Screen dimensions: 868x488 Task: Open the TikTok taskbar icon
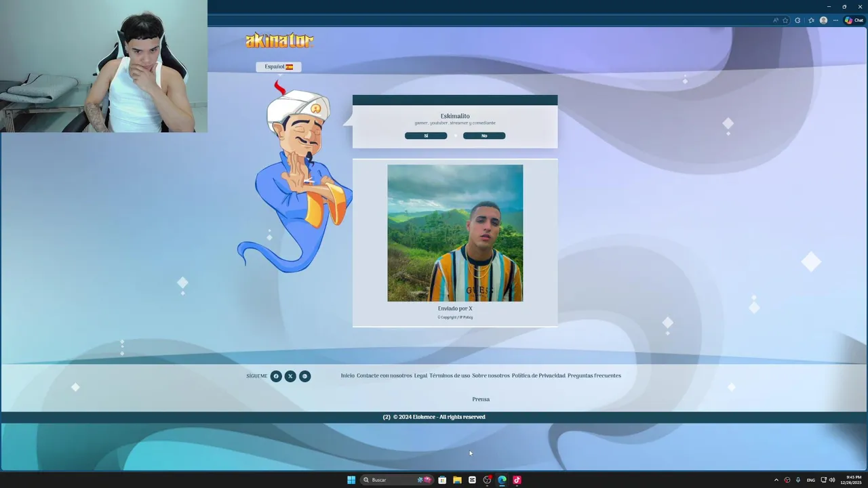[517, 480]
